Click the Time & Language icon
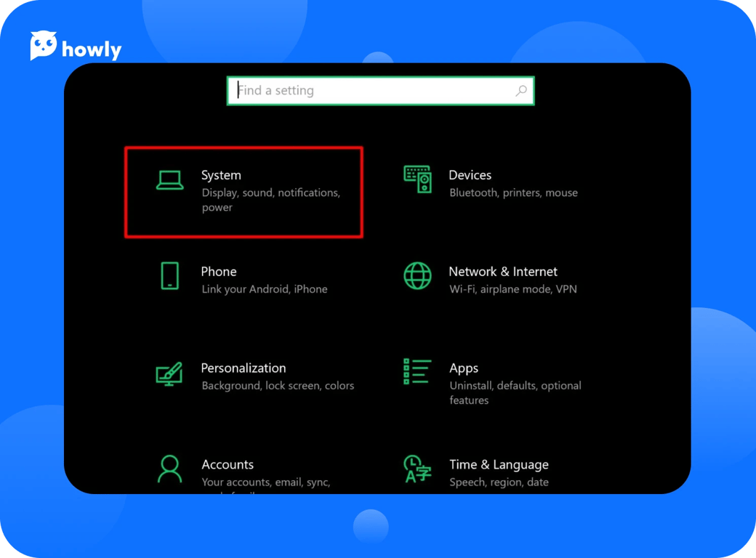 (417, 469)
